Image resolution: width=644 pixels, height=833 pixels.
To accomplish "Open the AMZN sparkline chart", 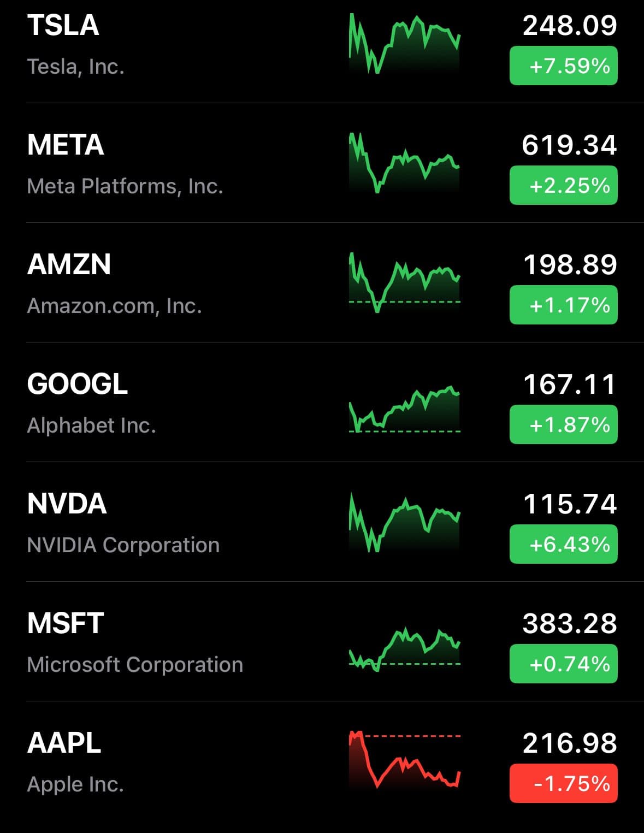I will click(405, 282).
